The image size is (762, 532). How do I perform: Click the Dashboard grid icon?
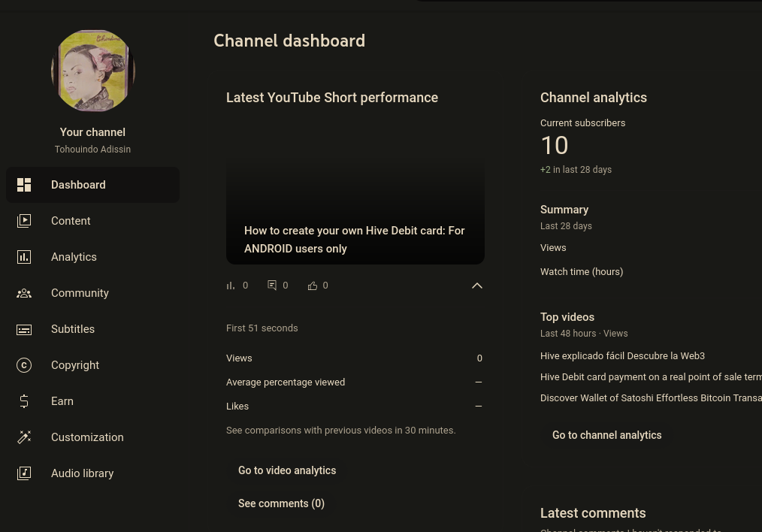[x=24, y=185]
